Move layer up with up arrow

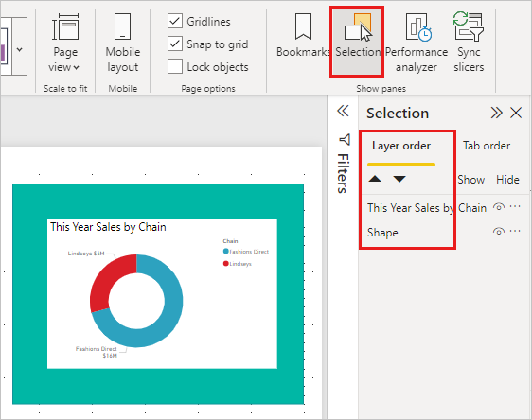375,179
